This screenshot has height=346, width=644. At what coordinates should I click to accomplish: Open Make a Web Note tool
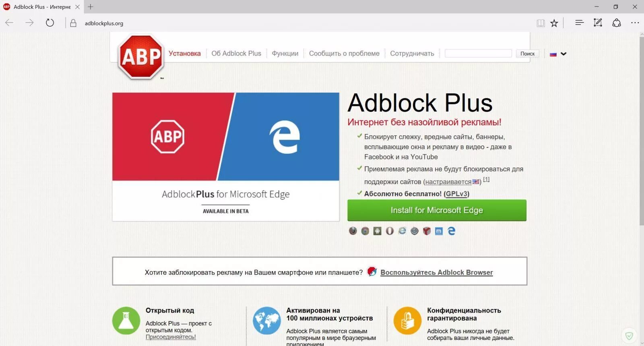click(x=598, y=23)
